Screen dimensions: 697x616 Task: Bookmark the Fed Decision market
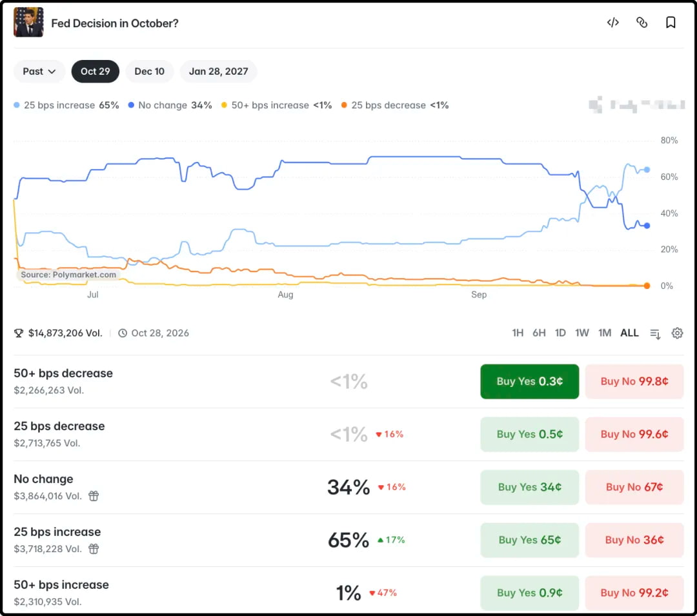coord(671,23)
